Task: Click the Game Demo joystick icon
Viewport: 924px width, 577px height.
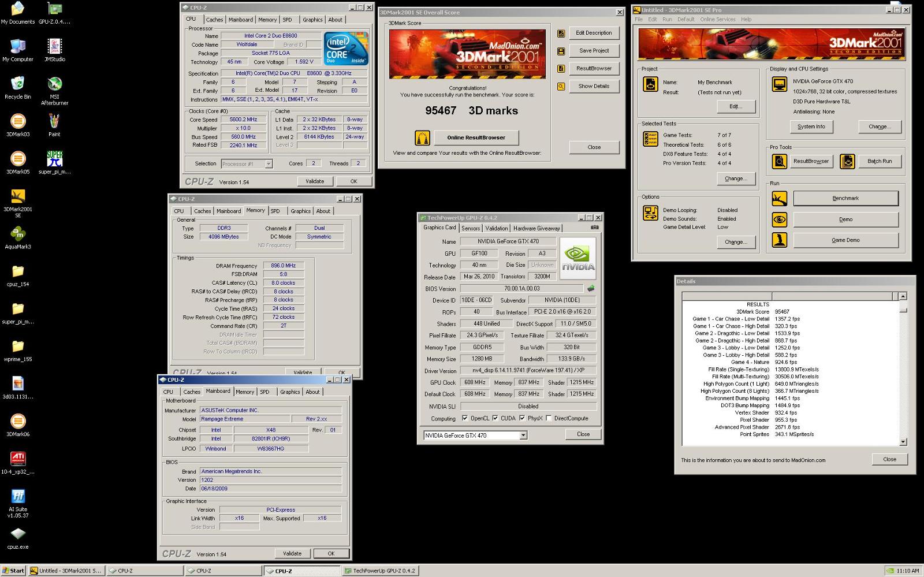Action: tap(780, 240)
